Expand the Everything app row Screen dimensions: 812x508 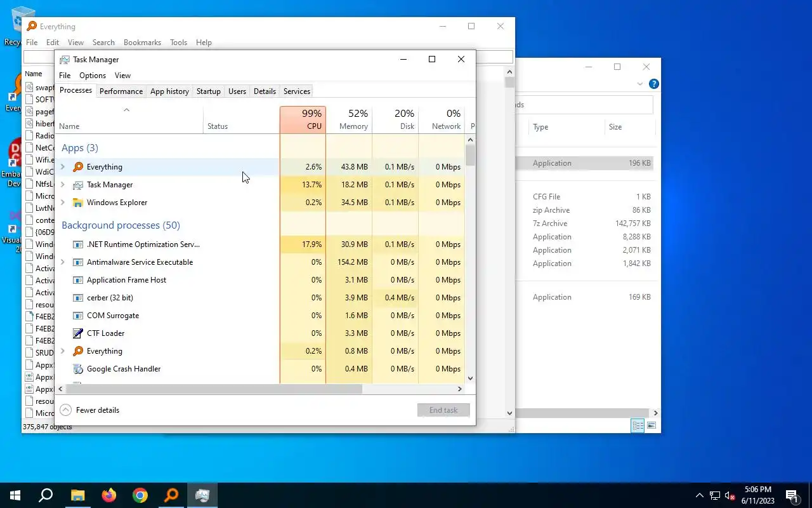click(x=63, y=167)
